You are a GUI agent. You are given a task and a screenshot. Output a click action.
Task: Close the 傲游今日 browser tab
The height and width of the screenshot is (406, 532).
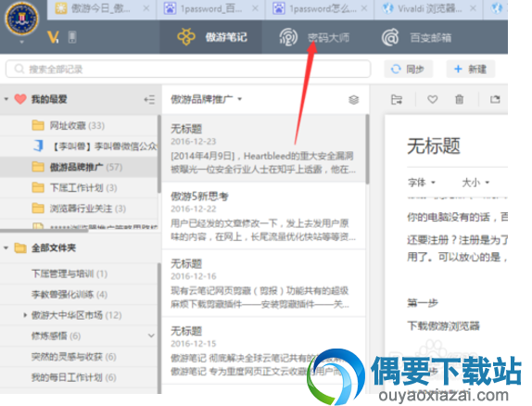tap(146, 8)
